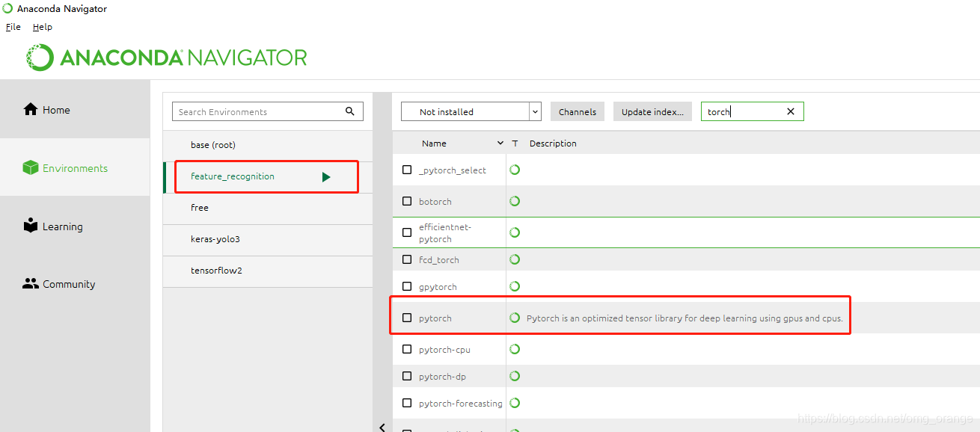Check the efficientnet-pytorch package checkbox

[x=407, y=232]
